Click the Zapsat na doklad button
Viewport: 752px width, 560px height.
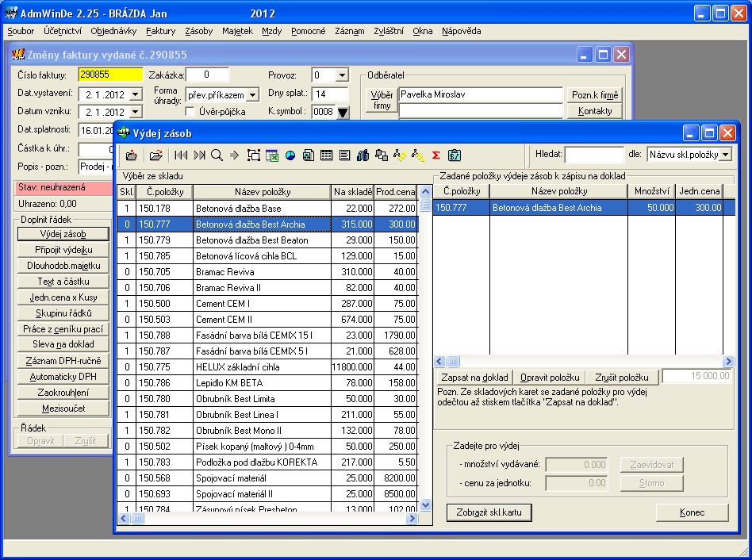474,378
